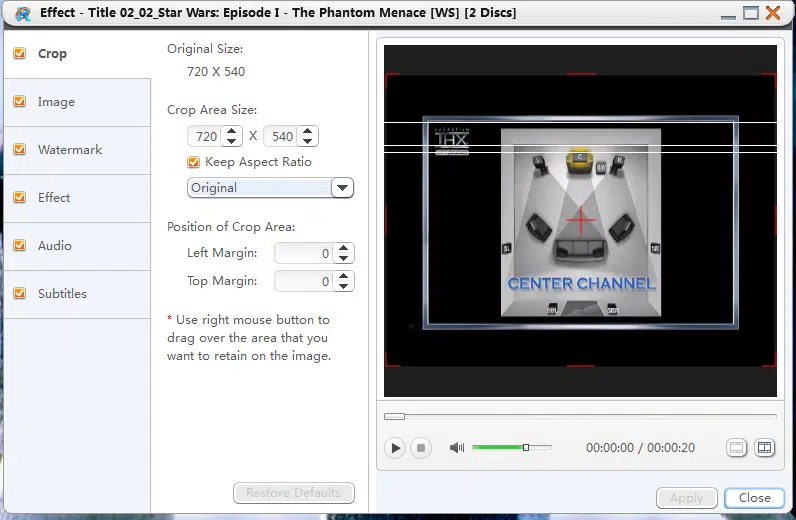This screenshot has height=520, width=796.
Task: Switch to the Subtitles tab
Action: pos(77,294)
